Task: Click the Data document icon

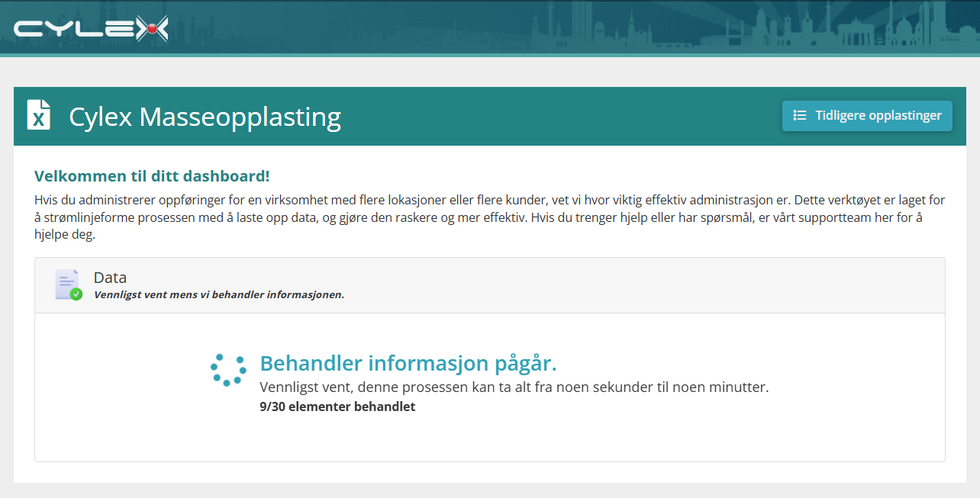Action: (x=67, y=284)
